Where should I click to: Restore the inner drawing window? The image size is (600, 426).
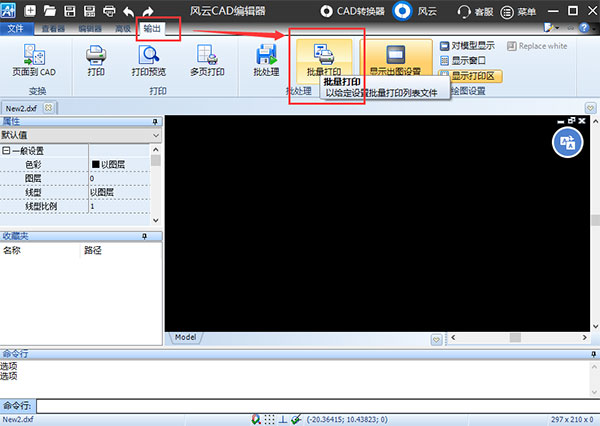click(x=572, y=121)
